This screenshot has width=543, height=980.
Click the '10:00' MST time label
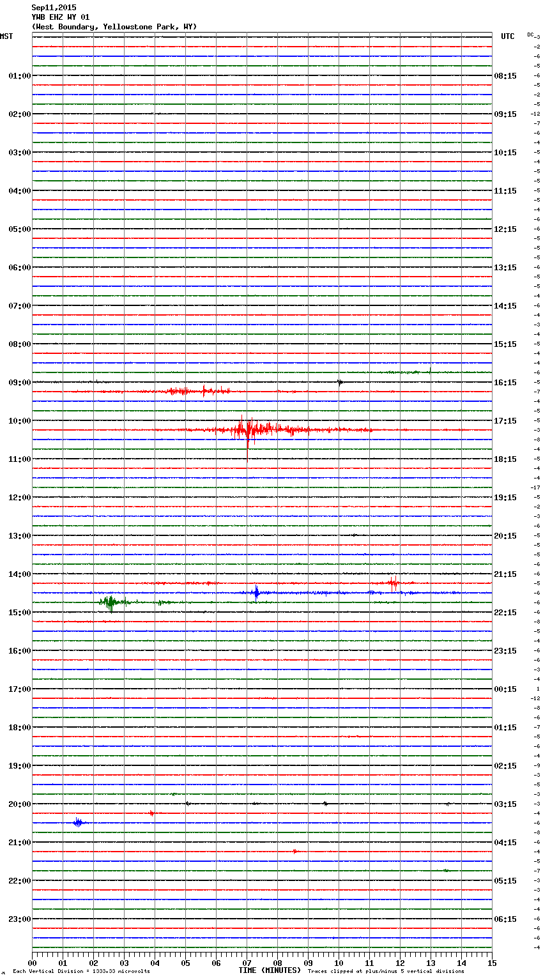point(20,421)
